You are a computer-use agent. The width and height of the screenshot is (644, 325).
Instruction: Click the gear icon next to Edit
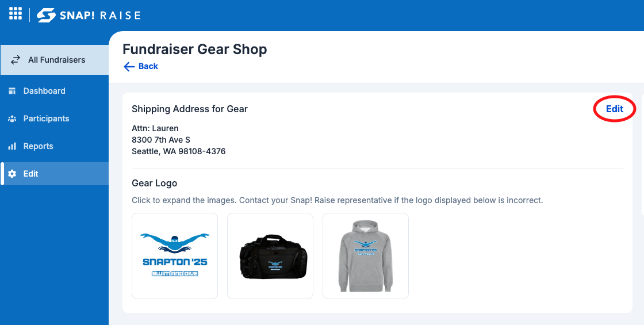click(x=12, y=174)
